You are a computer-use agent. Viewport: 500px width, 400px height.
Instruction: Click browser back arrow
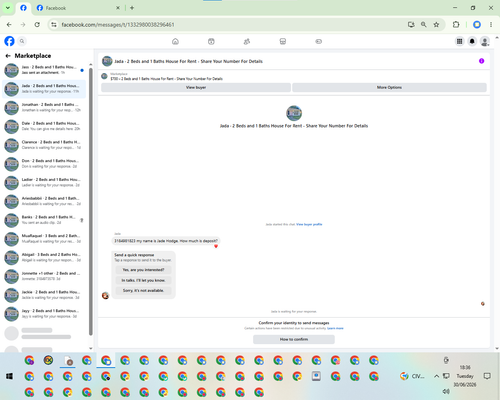pos(9,25)
